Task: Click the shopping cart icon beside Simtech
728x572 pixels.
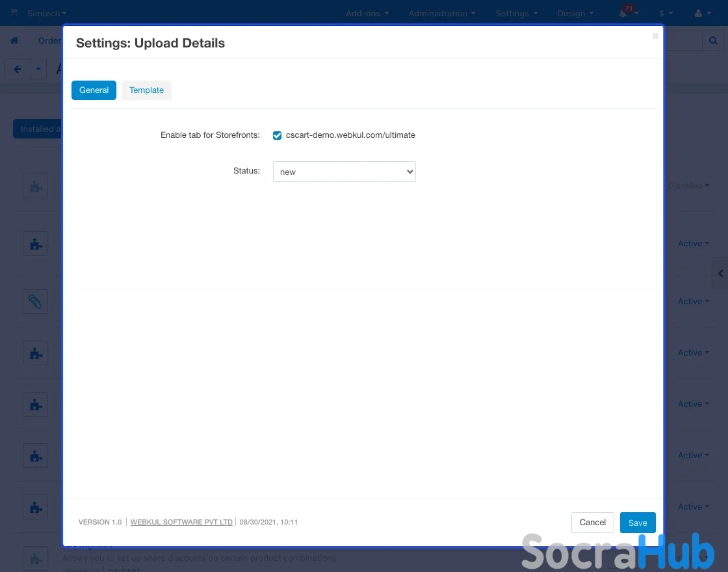Action: [x=14, y=12]
